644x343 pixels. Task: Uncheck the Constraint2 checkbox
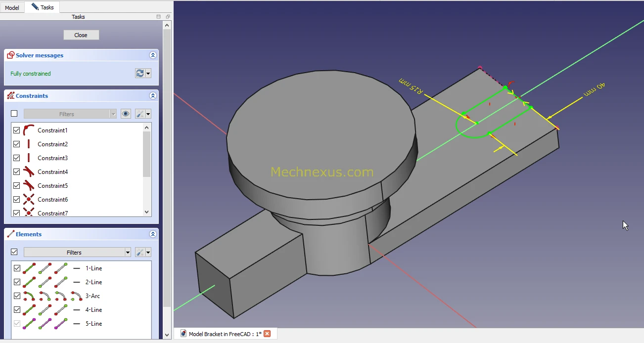pos(17,144)
